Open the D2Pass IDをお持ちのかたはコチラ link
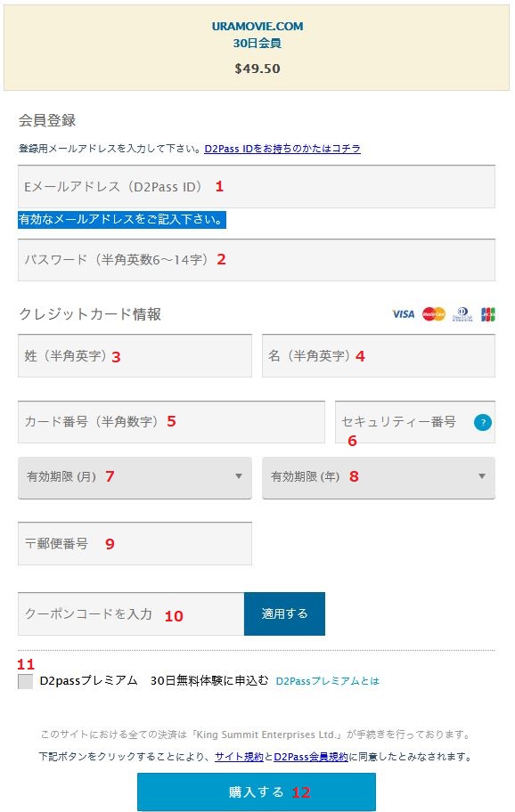This screenshot has width=515, height=812. click(x=282, y=149)
